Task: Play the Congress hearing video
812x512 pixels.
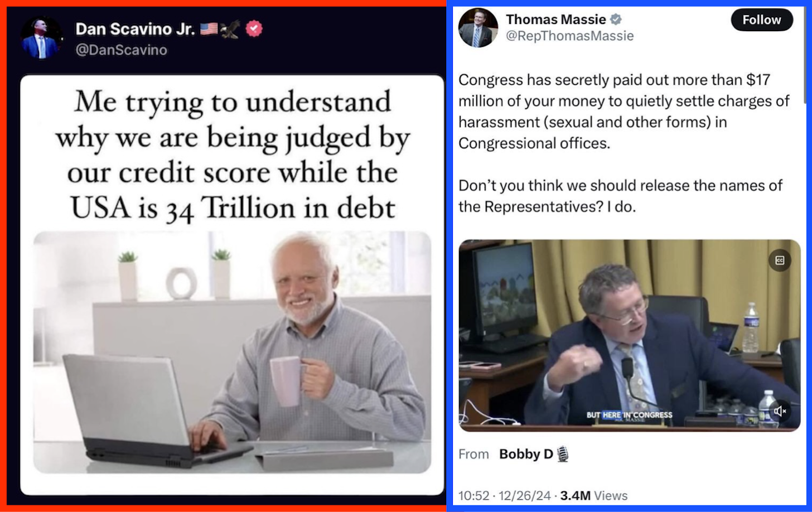Action: coord(629,336)
